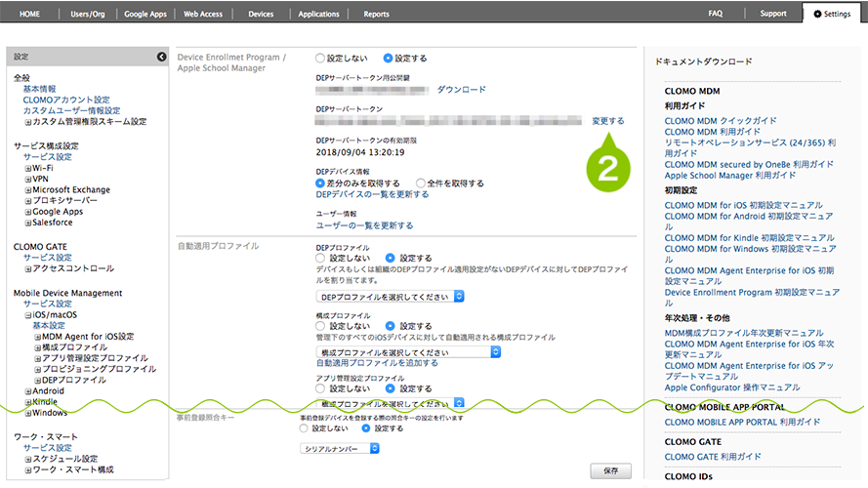Collapse the 設定 sidebar with the arrow icon
The height and width of the screenshot is (488, 868).
point(161,57)
